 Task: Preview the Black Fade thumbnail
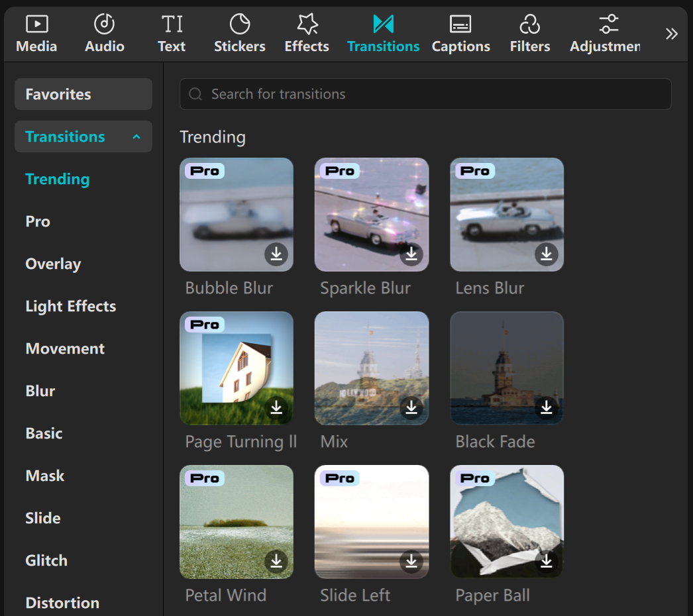tap(506, 368)
